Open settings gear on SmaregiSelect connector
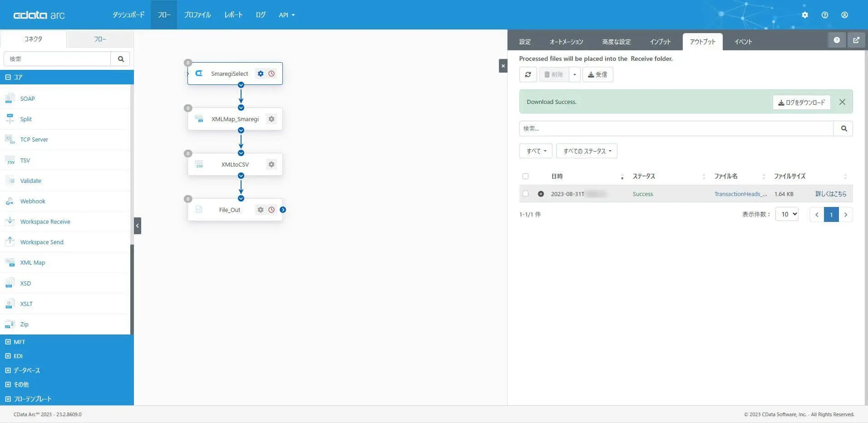 pyautogui.click(x=260, y=73)
